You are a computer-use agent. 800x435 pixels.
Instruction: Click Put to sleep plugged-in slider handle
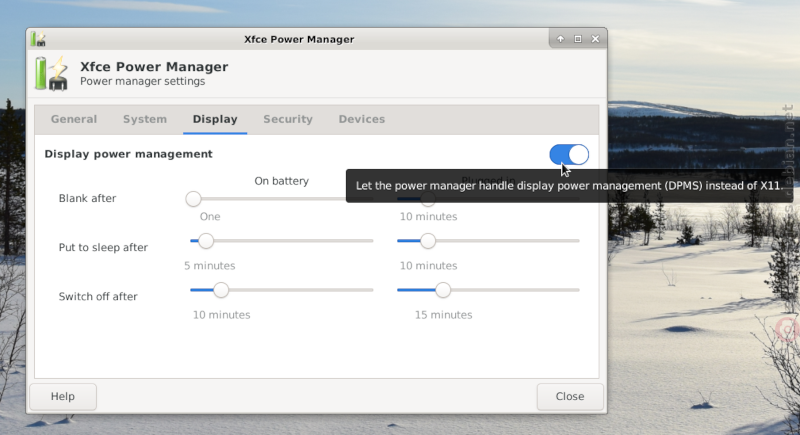pyautogui.click(x=428, y=241)
